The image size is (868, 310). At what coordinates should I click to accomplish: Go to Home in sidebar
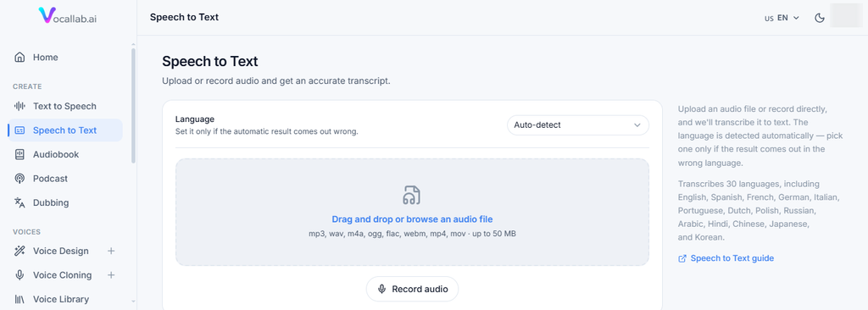click(x=65, y=58)
